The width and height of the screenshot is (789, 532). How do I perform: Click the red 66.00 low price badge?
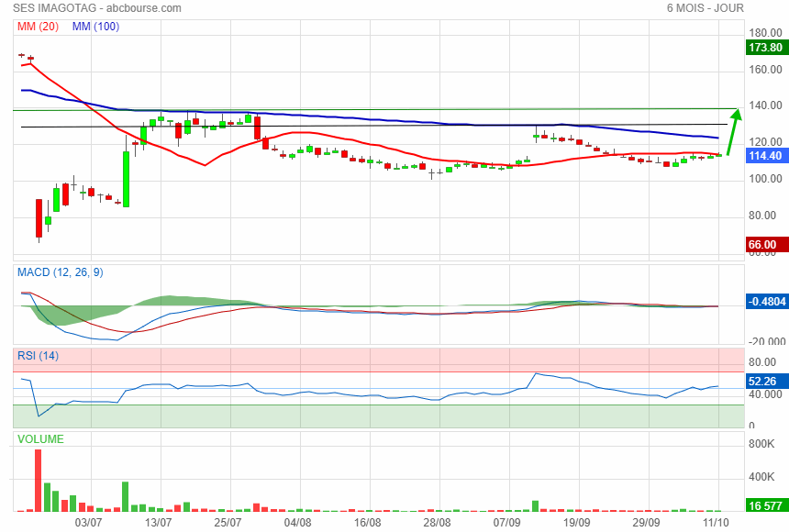(767, 245)
